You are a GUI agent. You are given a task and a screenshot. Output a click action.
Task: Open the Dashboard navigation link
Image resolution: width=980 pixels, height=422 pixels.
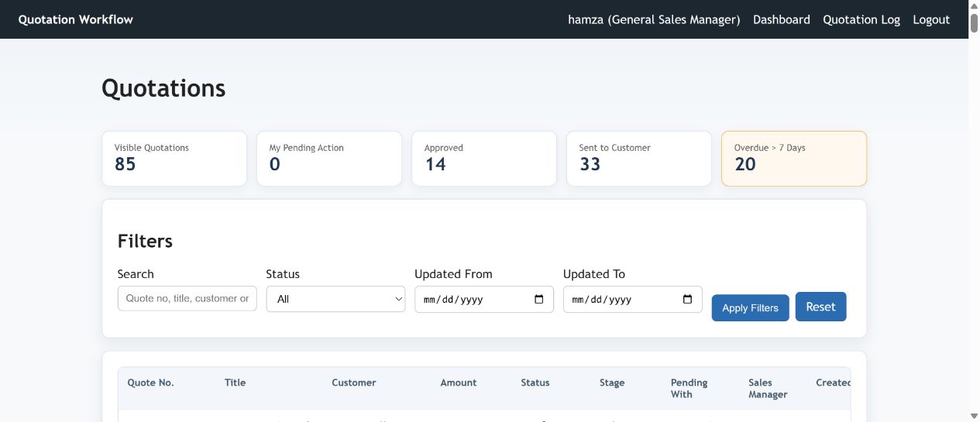782,19
